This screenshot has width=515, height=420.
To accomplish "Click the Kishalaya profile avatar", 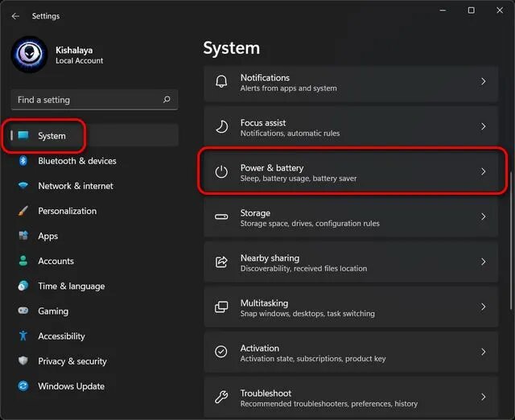I will [29, 54].
